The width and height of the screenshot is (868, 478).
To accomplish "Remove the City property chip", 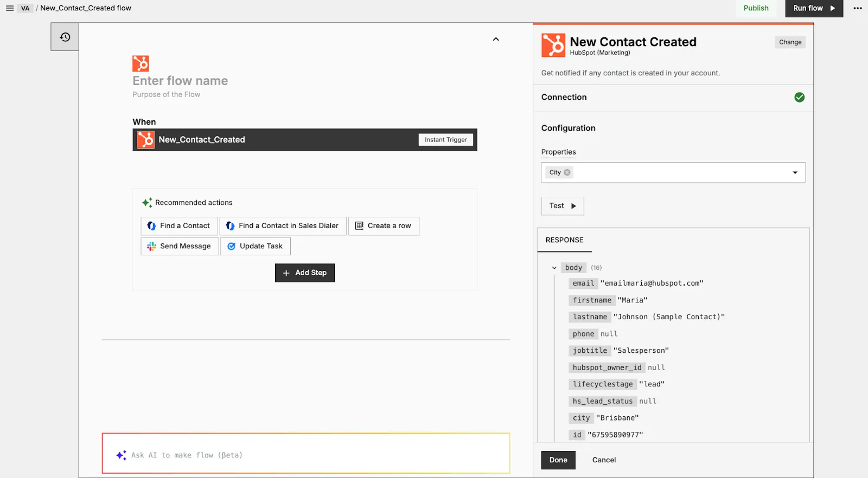I will point(567,172).
